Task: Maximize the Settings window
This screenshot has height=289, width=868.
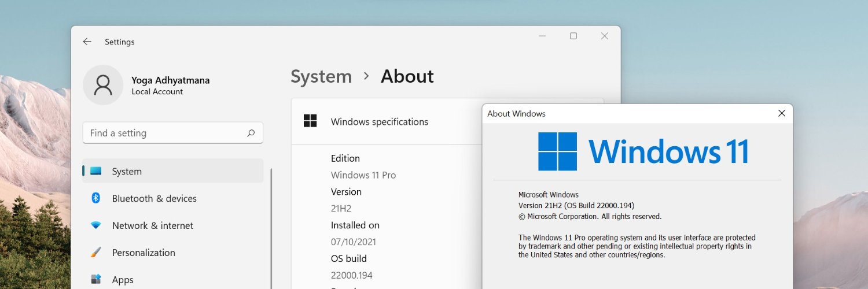Action: 573,36
